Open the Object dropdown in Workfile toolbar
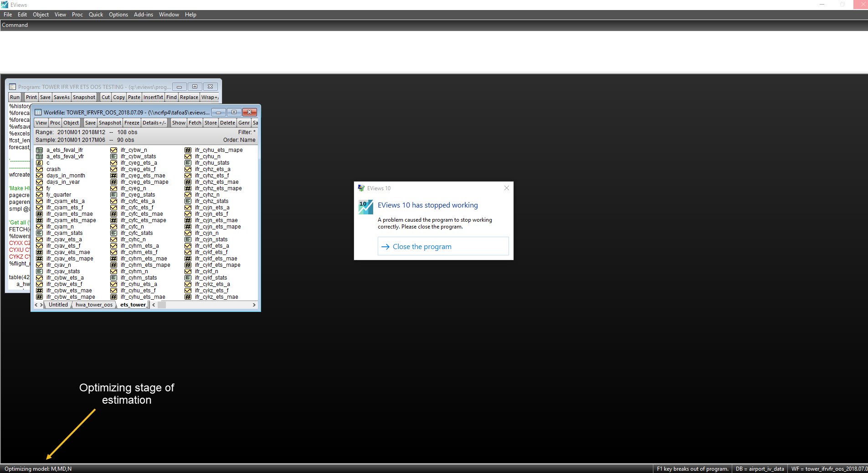This screenshot has width=868, height=473. point(71,123)
